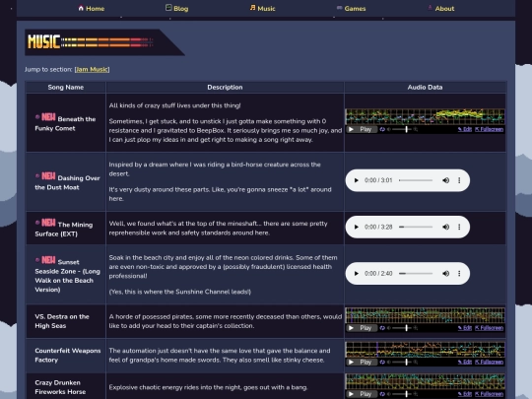This screenshot has height=399, width=532.
Task: Toggle loop on Beneath the Funky Comet player
Action: coord(382,129)
